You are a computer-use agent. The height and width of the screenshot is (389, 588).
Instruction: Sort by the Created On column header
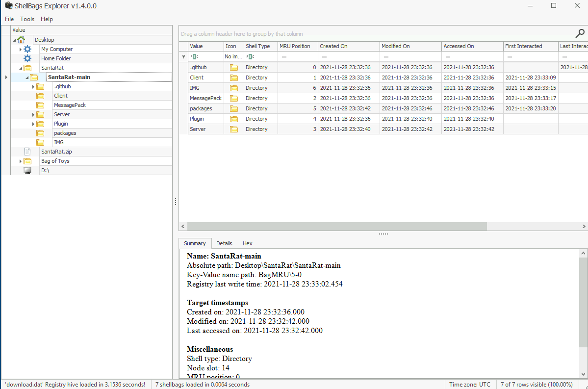[333, 46]
